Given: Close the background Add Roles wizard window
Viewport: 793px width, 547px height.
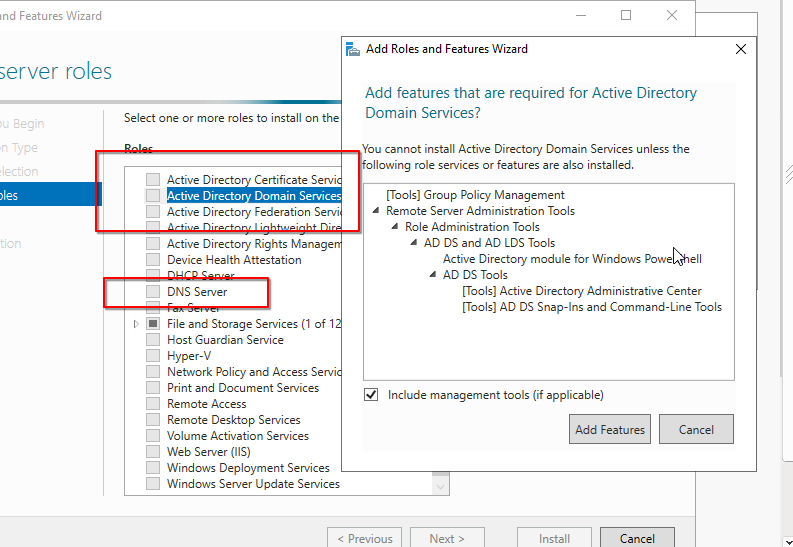Looking at the screenshot, I should tap(672, 15).
